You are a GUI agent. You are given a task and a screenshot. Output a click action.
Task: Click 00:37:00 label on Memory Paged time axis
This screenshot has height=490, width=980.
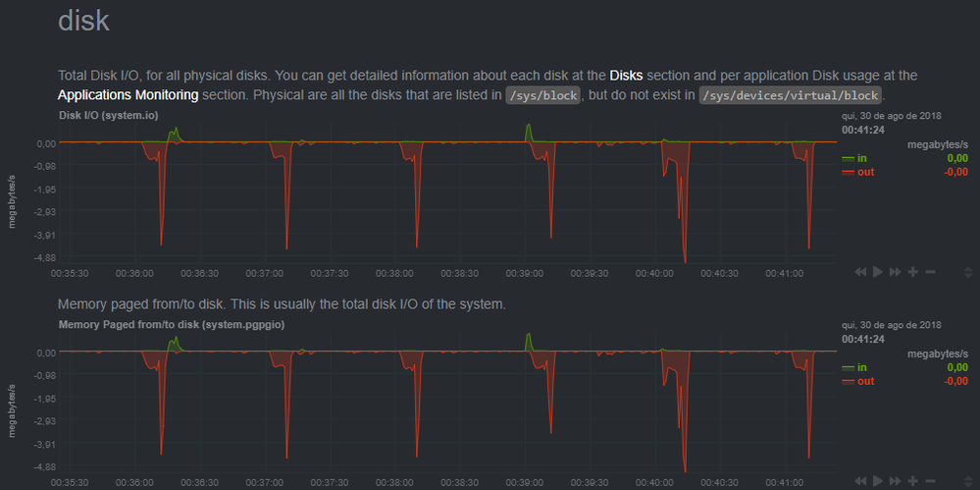point(265,483)
